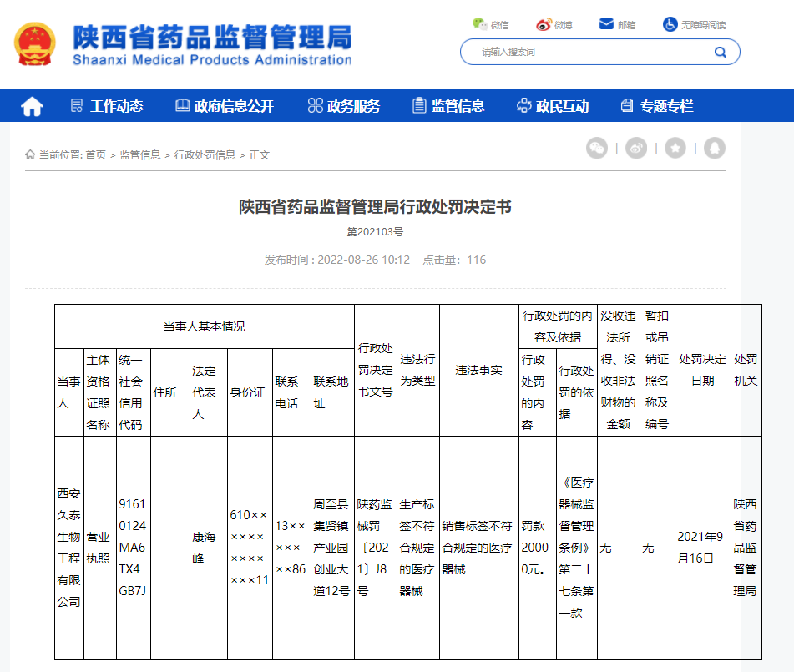Click the article title 行政处罚决定书

(375, 207)
